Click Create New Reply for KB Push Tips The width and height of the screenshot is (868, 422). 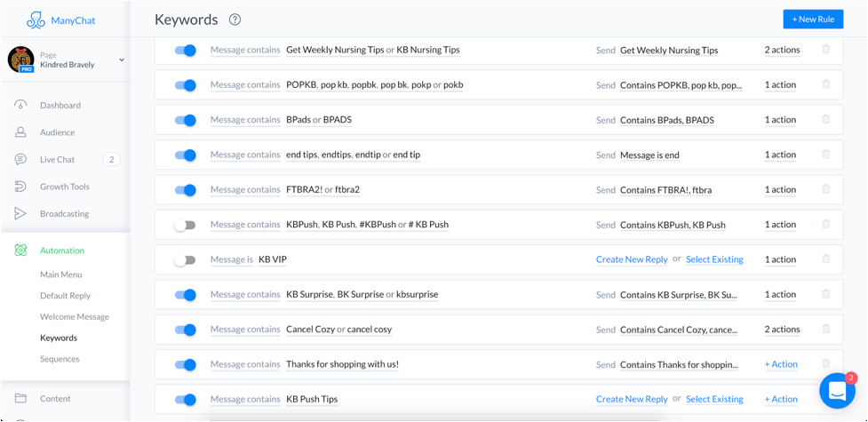[x=632, y=399]
